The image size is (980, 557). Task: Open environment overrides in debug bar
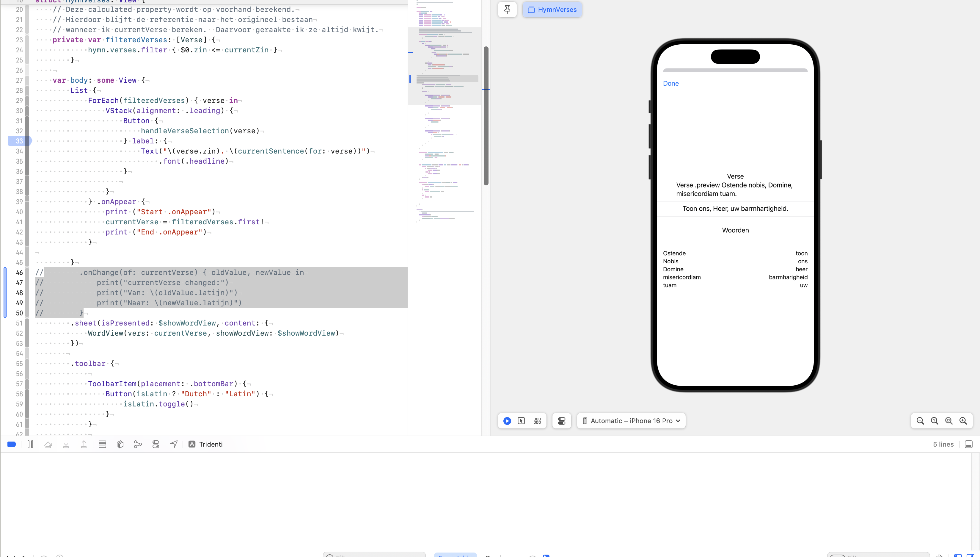(156, 444)
